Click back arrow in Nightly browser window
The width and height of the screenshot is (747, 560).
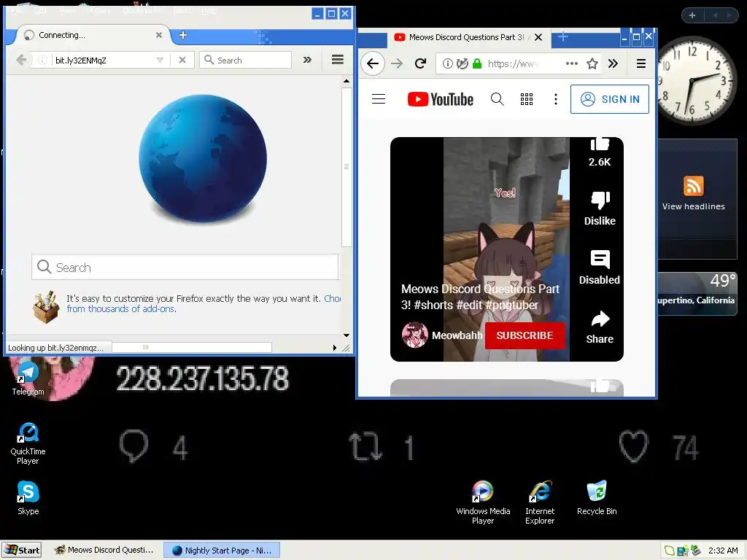click(x=21, y=60)
